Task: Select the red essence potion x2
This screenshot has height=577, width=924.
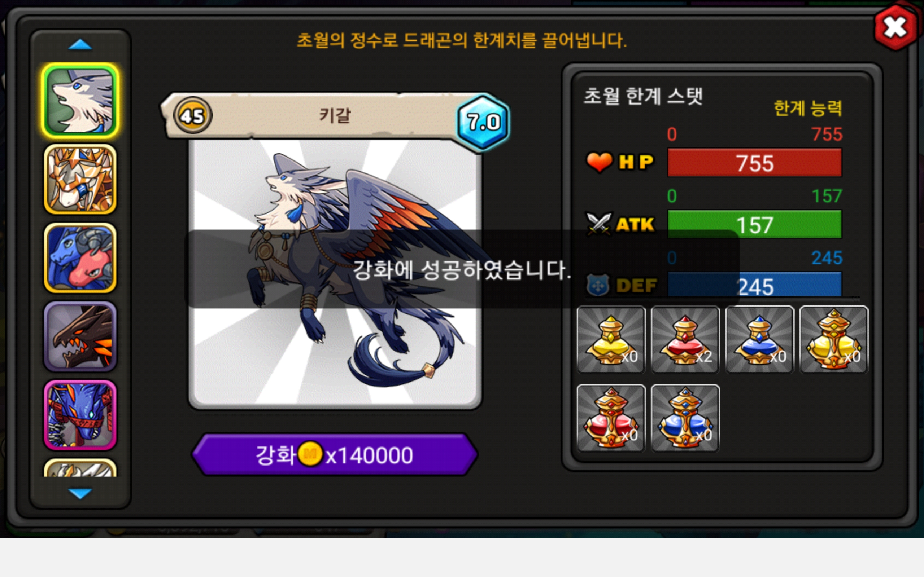Action: pyautogui.click(x=685, y=339)
